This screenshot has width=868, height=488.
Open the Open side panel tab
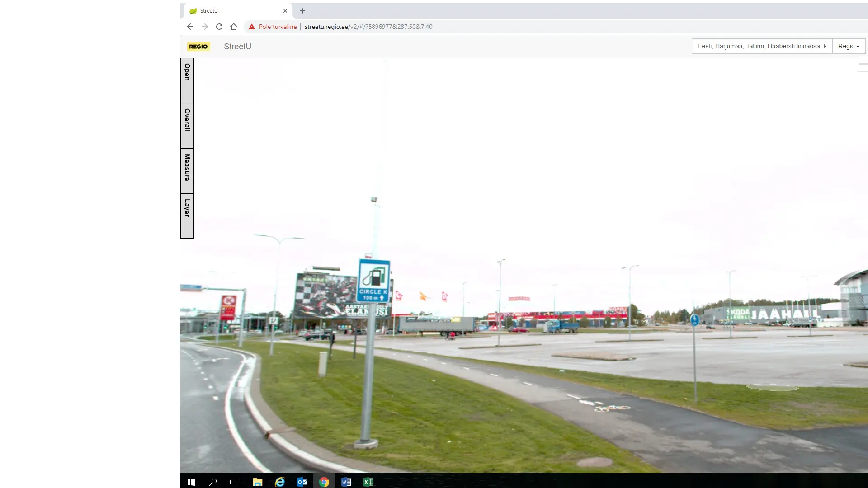point(187,80)
